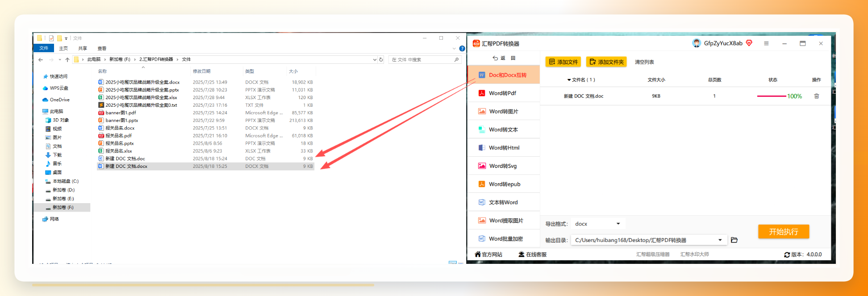868x296 pixels.
Task: Select the 文本转Word sidebar item
Action: [503, 202]
